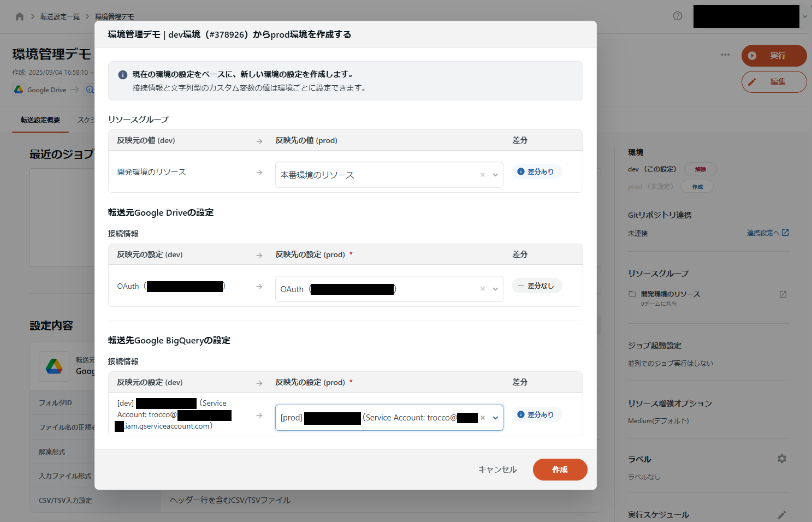The width and height of the screenshot is (812, 522).
Task: Click 差分あり badge in resource group row
Action: pyautogui.click(x=536, y=171)
